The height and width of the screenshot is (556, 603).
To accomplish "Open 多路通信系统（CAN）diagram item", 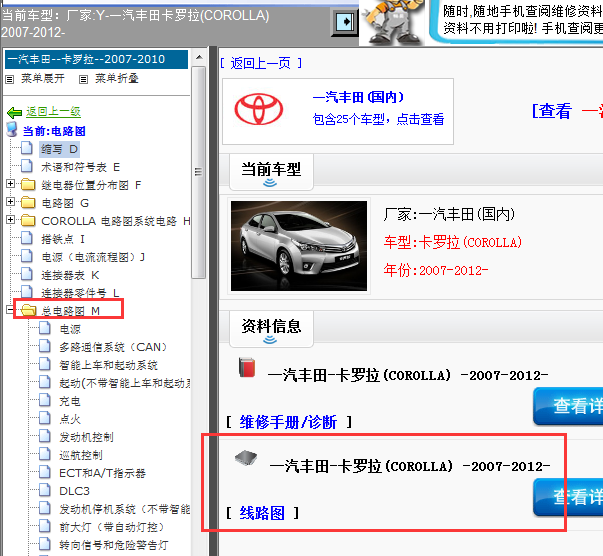I will (x=113, y=347).
